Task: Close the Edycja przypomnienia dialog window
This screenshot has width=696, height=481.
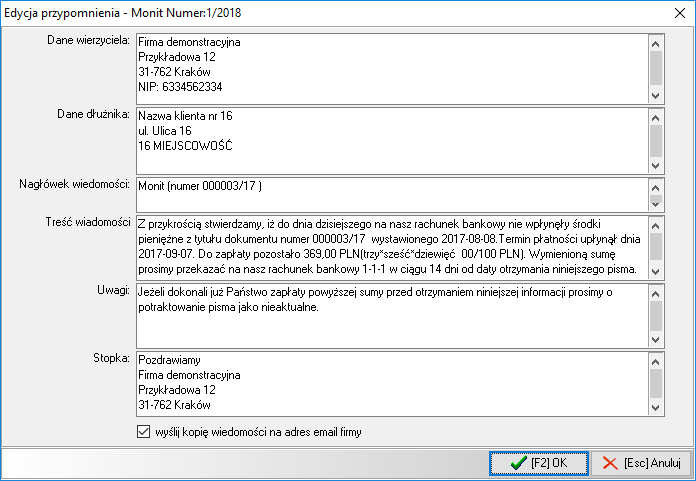Action: (x=672, y=14)
